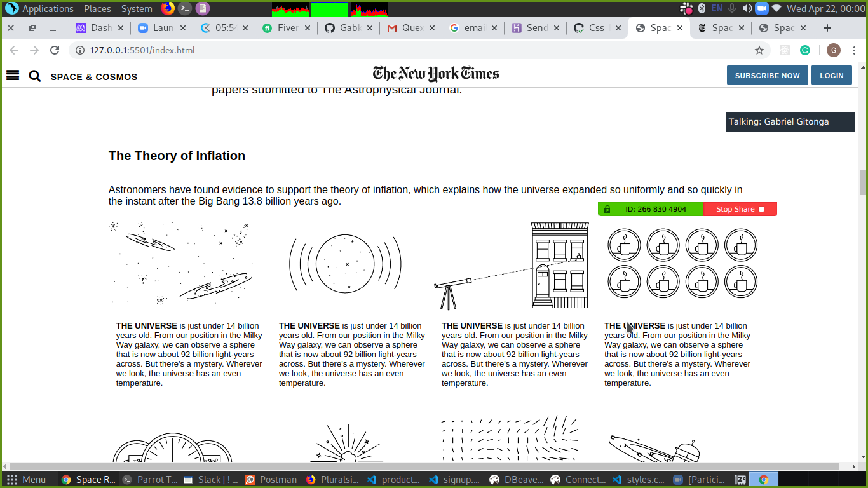Click the volume speaker tray icon
868x488 pixels.
click(747, 9)
